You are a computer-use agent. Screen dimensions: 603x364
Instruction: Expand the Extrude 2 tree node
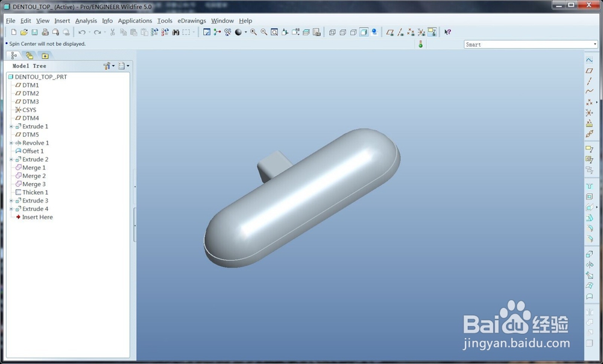(x=11, y=160)
